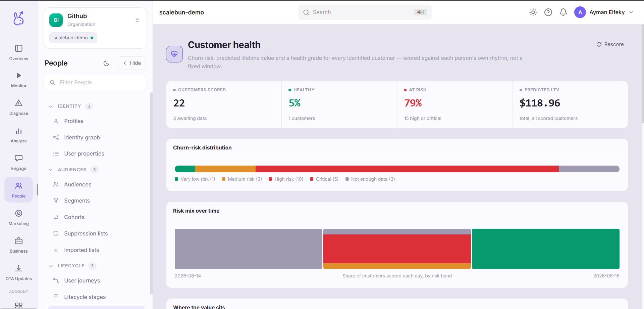The image size is (644, 309).
Task: Open the Marketing section
Action: click(x=19, y=218)
